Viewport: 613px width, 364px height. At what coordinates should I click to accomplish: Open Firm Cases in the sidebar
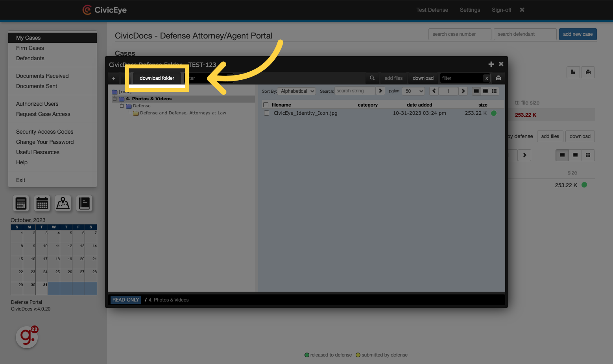tap(30, 48)
